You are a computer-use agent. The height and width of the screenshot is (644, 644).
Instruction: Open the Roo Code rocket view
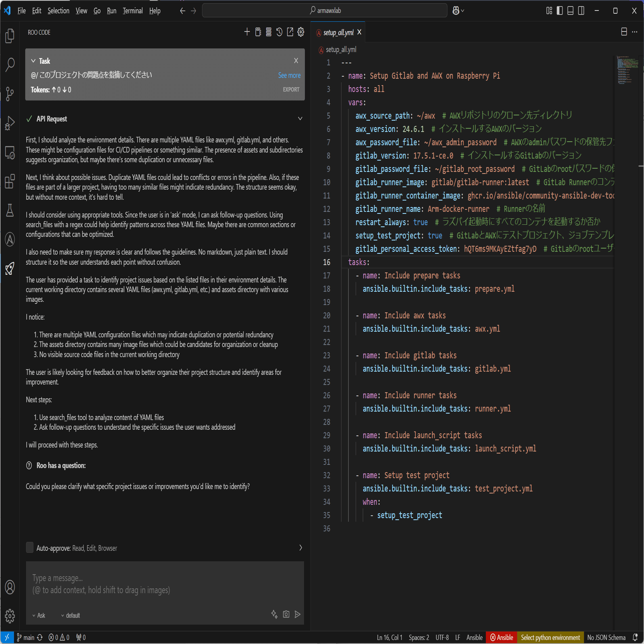coord(10,269)
